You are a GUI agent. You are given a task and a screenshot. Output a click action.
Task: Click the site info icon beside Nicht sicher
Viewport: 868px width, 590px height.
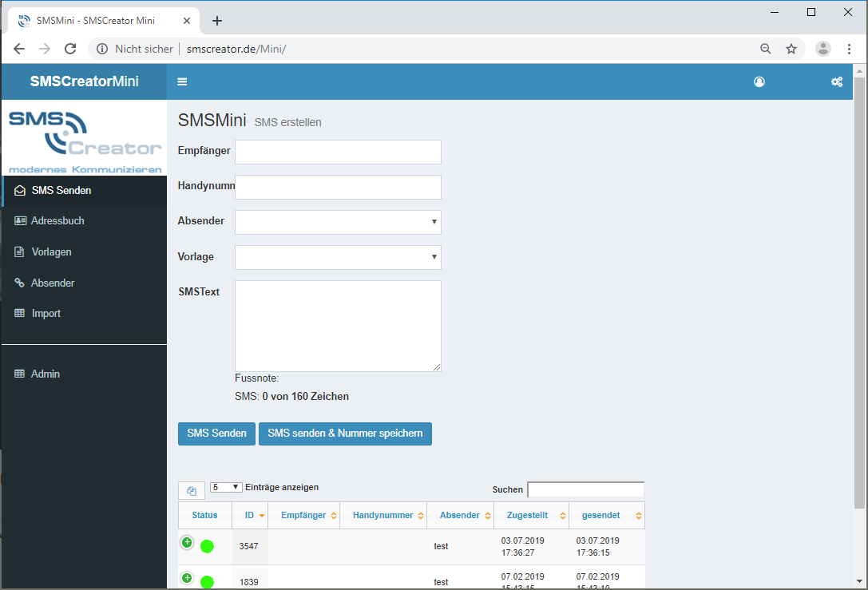(x=102, y=49)
